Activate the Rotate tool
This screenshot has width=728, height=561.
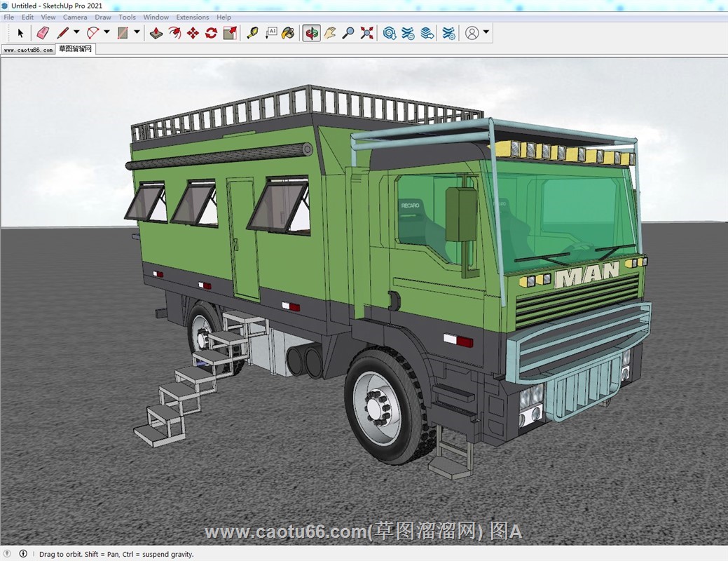(211, 33)
